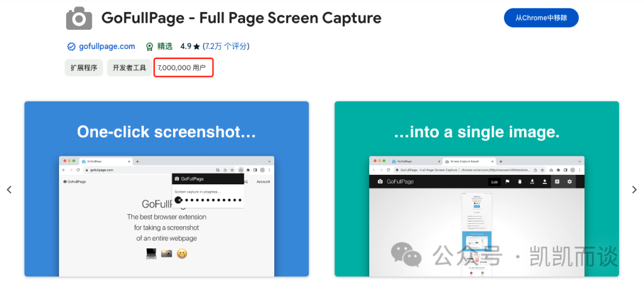Click the verified badge beside gofullpage.com
644x290 pixels.
pos(72,47)
